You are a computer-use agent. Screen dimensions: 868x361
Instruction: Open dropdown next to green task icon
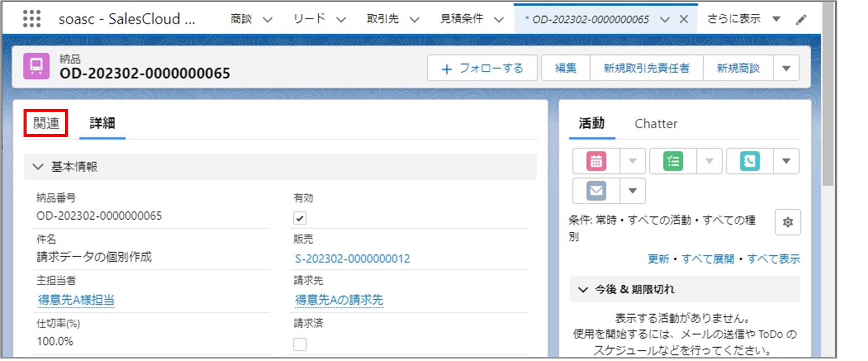click(x=710, y=161)
